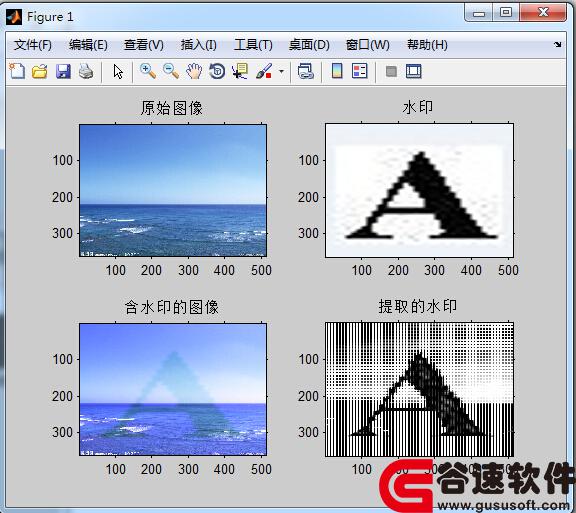Click the New Figure toolbar icon
The image size is (576, 513).
pos(17,71)
